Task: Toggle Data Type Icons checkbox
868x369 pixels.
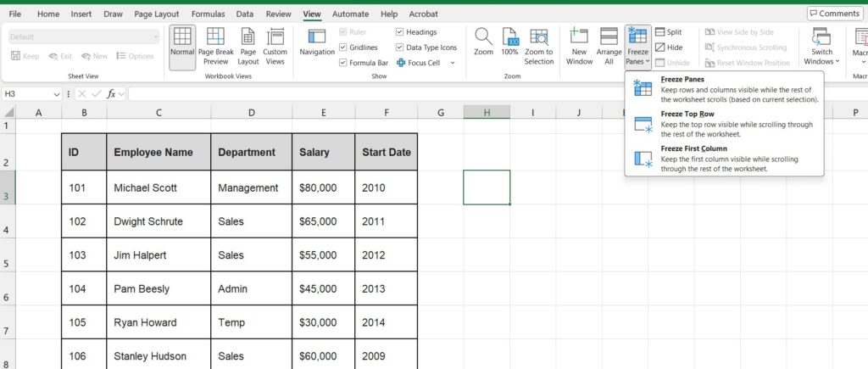Action: 400,48
